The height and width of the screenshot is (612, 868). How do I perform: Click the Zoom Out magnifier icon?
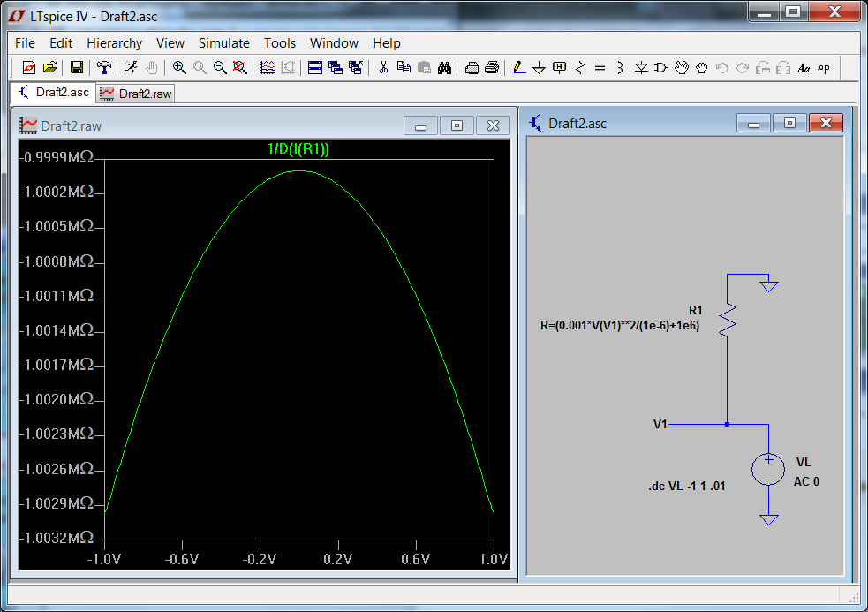[220, 68]
